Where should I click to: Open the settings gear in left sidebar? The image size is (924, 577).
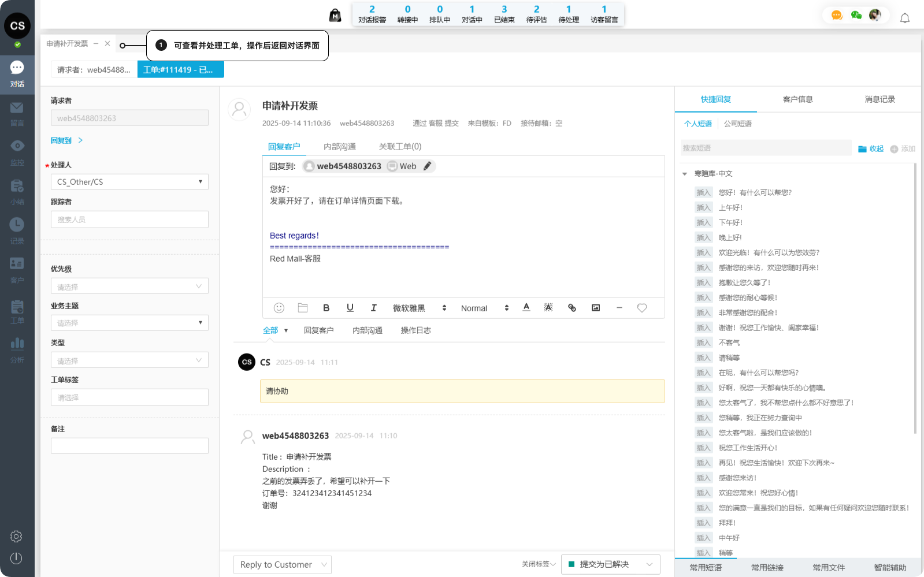pyautogui.click(x=16, y=537)
